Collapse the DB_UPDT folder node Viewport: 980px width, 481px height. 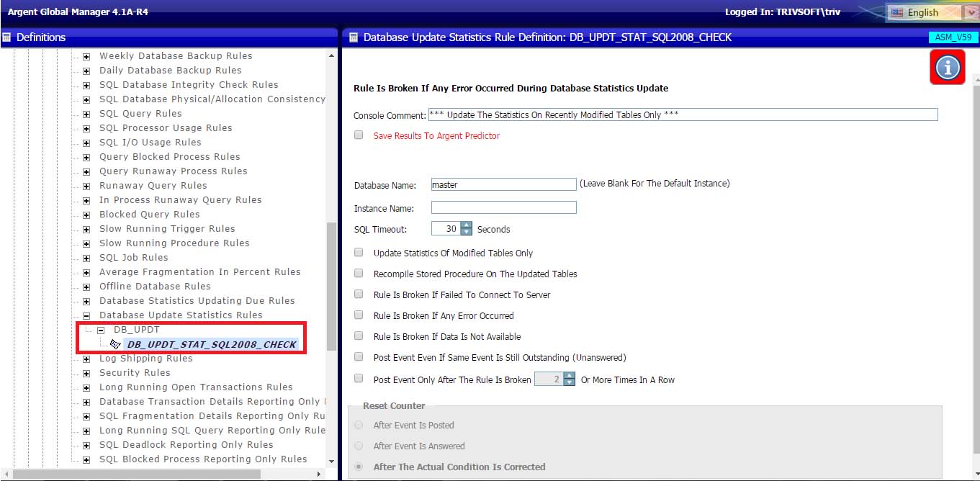101,330
